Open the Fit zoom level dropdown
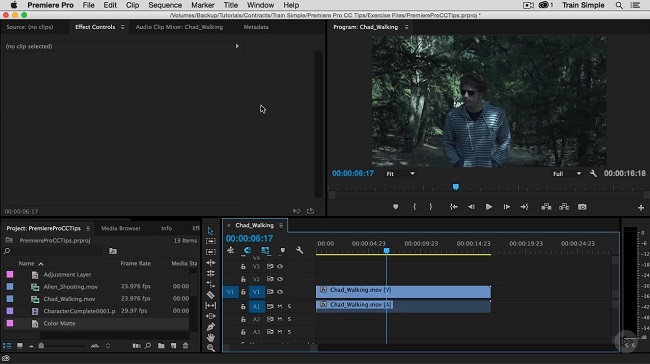 click(400, 174)
